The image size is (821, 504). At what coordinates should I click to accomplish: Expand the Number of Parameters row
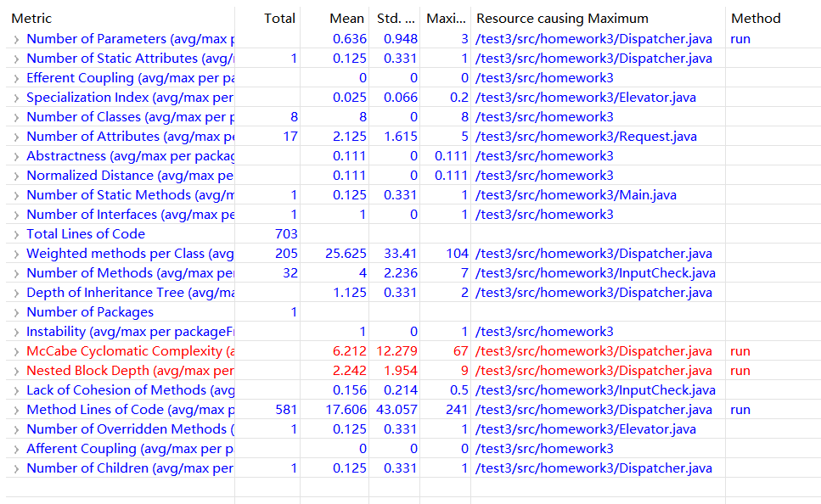pos(16,40)
